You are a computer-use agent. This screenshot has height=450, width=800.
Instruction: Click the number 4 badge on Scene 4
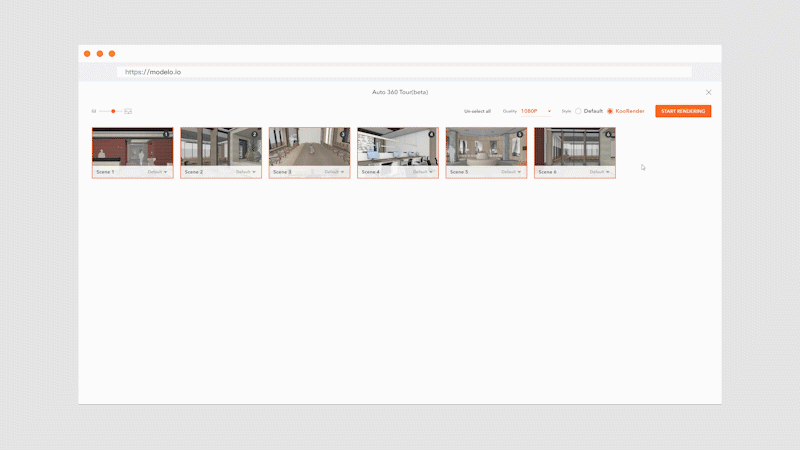431,134
